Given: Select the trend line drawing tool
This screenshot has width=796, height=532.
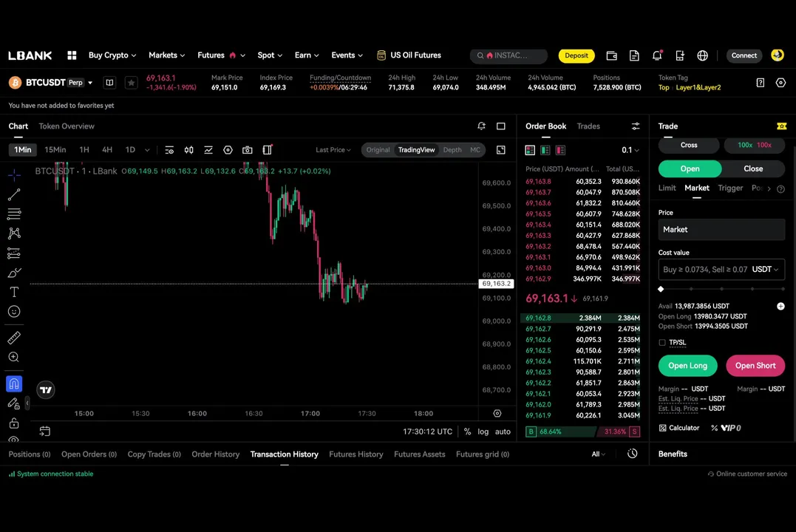Looking at the screenshot, I should pos(14,194).
